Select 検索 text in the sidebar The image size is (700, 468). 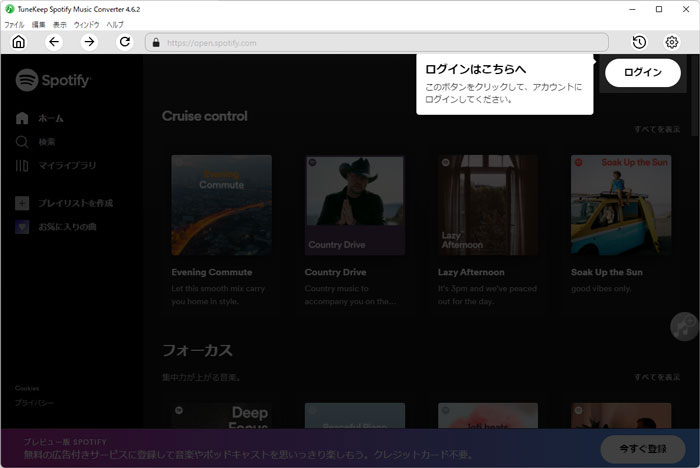point(47,142)
